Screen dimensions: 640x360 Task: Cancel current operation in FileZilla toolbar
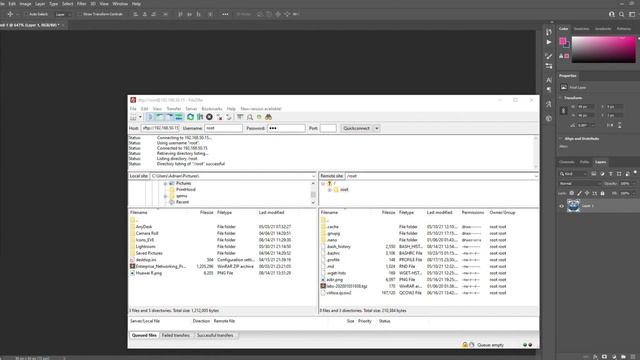[209, 117]
